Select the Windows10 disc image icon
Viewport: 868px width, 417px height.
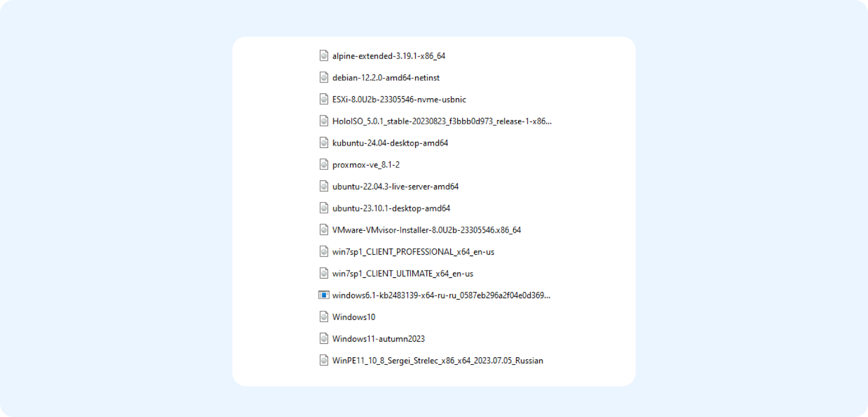point(324,317)
